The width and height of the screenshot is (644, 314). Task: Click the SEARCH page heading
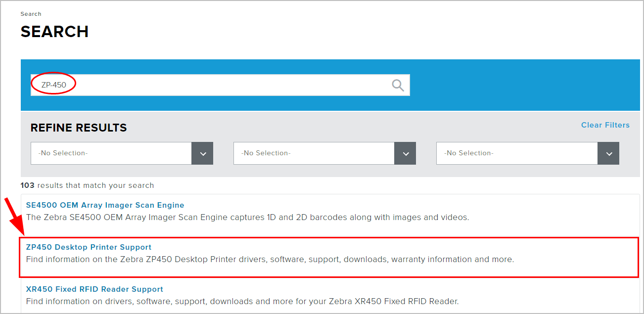coord(54,32)
